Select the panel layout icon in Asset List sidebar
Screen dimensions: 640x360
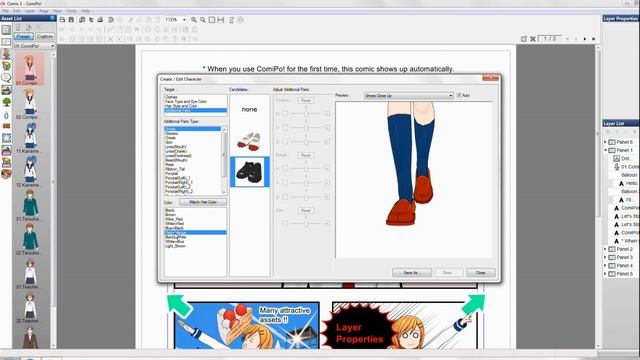click(x=6, y=29)
